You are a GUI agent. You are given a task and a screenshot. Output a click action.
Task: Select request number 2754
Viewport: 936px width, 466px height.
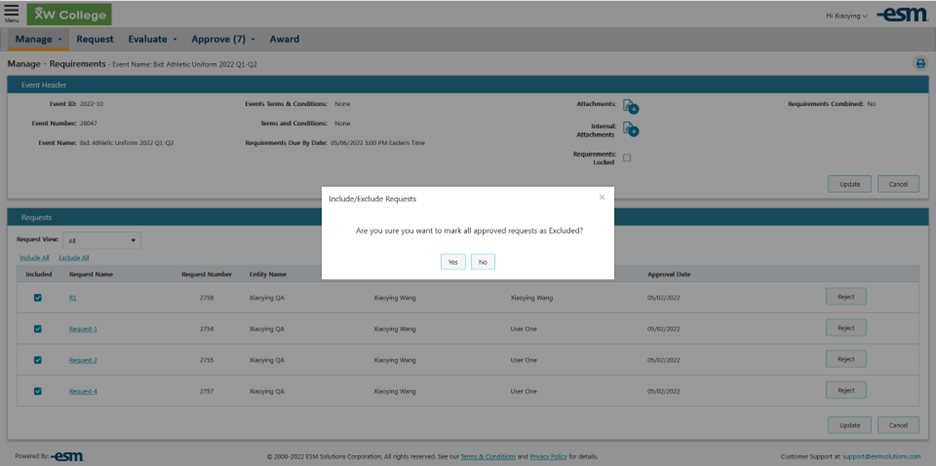[x=207, y=329]
